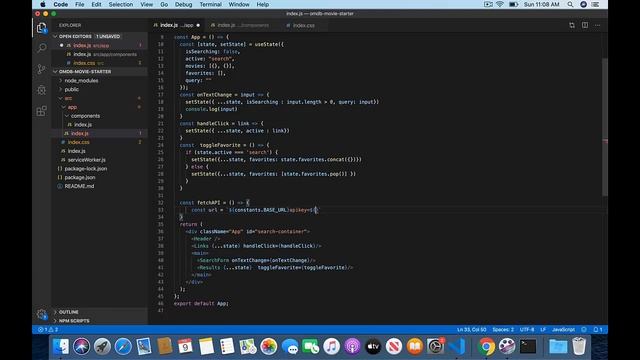Open package.json in the file tree
Viewport: 640px width, 360px height.
80,177
